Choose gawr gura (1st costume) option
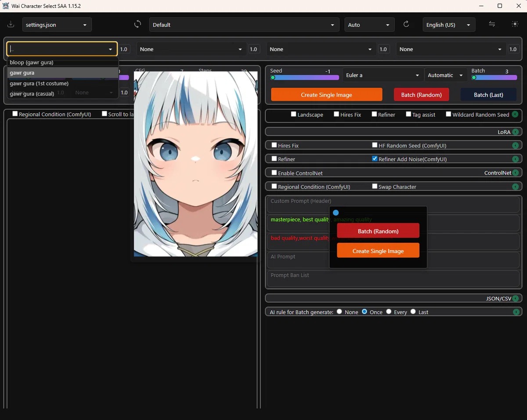The width and height of the screenshot is (527, 420). [x=63, y=83]
